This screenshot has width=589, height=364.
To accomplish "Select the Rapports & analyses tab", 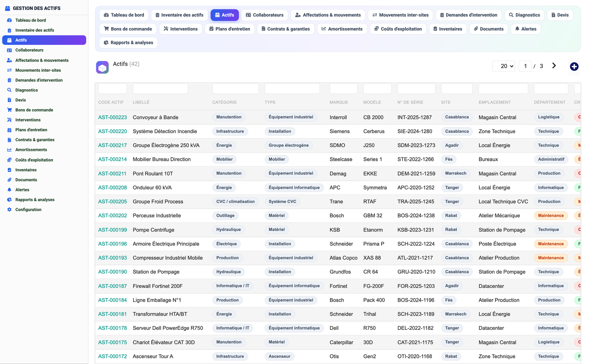I will click(x=128, y=43).
